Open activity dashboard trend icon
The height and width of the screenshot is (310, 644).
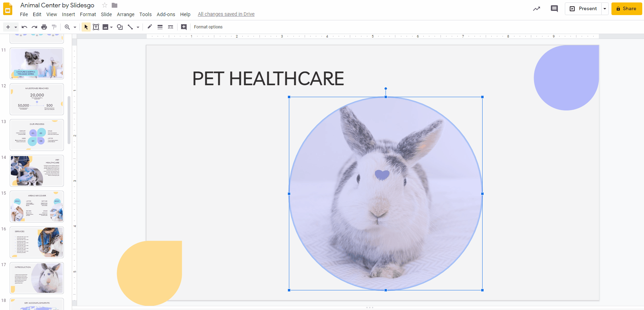(536, 9)
